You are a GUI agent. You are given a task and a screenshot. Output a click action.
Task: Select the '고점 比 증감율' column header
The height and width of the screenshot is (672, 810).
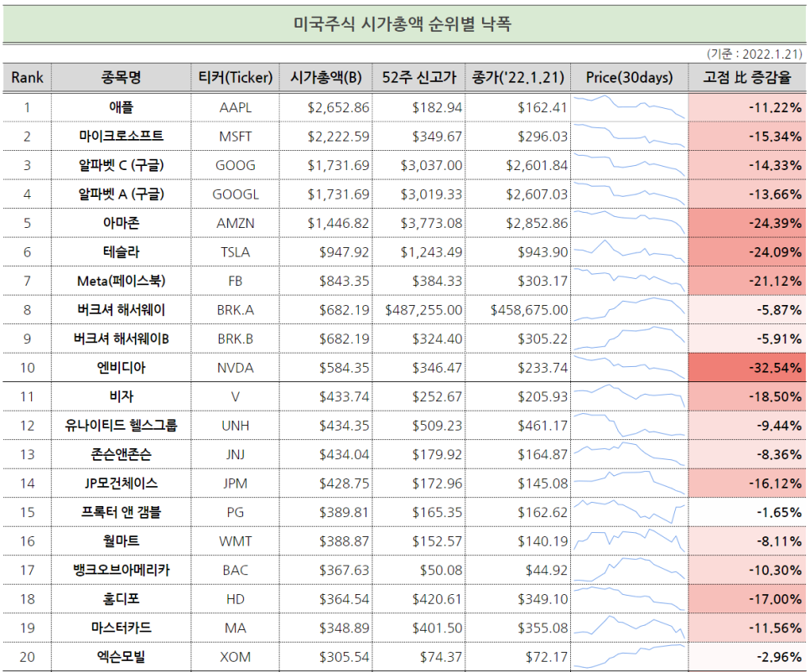click(747, 77)
